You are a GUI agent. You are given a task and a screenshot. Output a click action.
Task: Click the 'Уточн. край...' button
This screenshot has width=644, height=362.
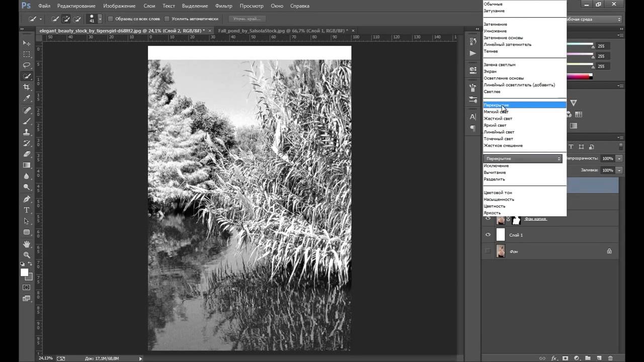click(x=247, y=19)
